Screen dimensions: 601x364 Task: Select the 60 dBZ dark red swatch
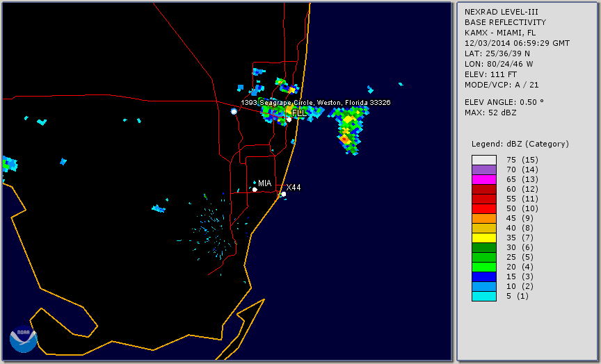484,189
